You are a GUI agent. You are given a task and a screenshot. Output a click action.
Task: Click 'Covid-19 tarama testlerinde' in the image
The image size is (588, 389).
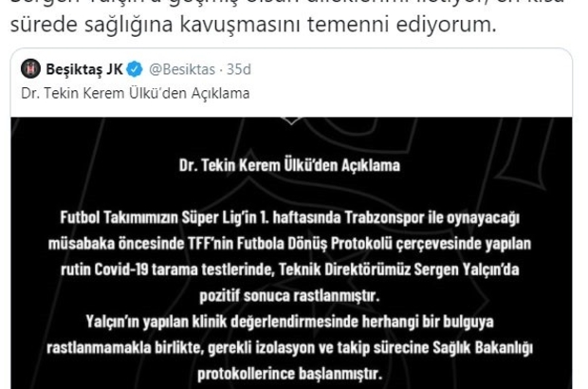[185, 269]
